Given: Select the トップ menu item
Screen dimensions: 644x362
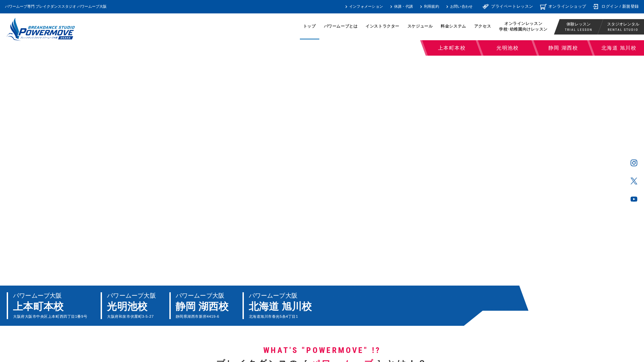Looking at the screenshot, I should point(310,26).
